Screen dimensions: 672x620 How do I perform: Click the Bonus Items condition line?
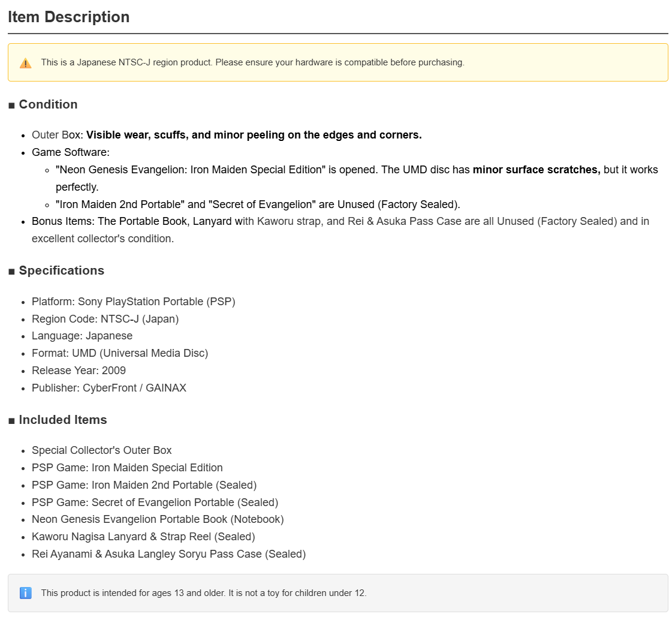click(340, 230)
